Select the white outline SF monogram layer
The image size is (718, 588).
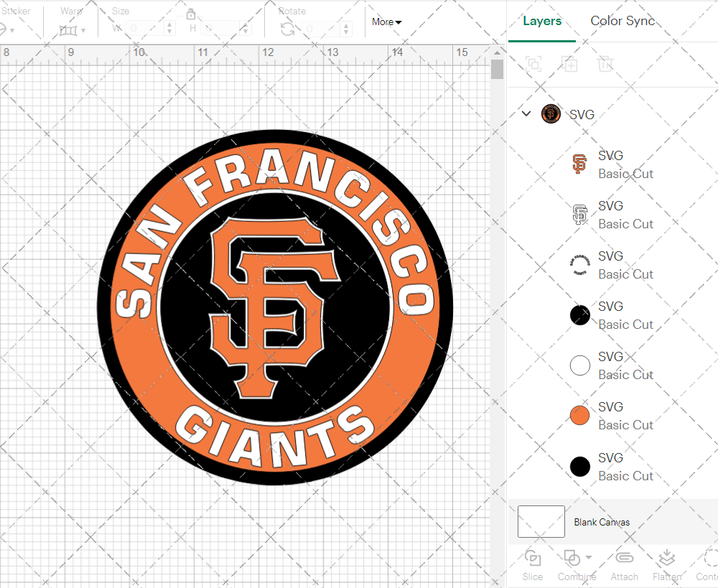579,215
